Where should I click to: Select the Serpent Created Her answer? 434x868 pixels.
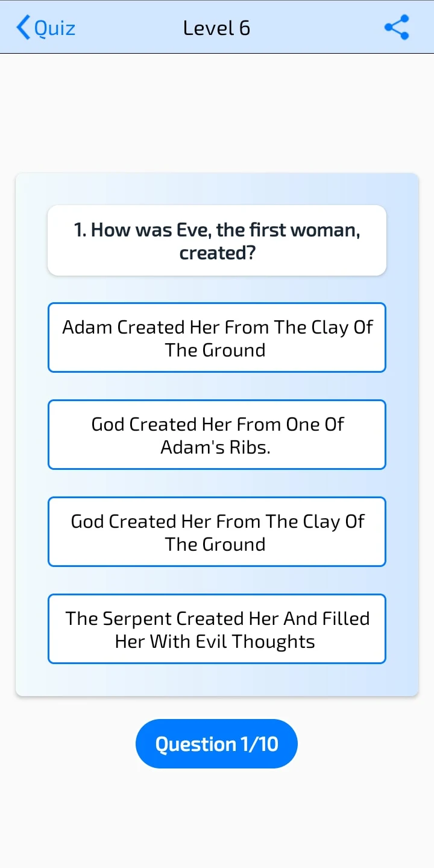coord(217,629)
